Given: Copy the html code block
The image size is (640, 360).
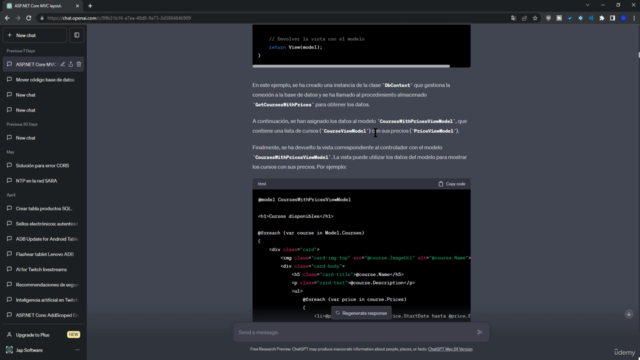Looking at the screenshot, I should pyautogui.click(x=452, y=184).
